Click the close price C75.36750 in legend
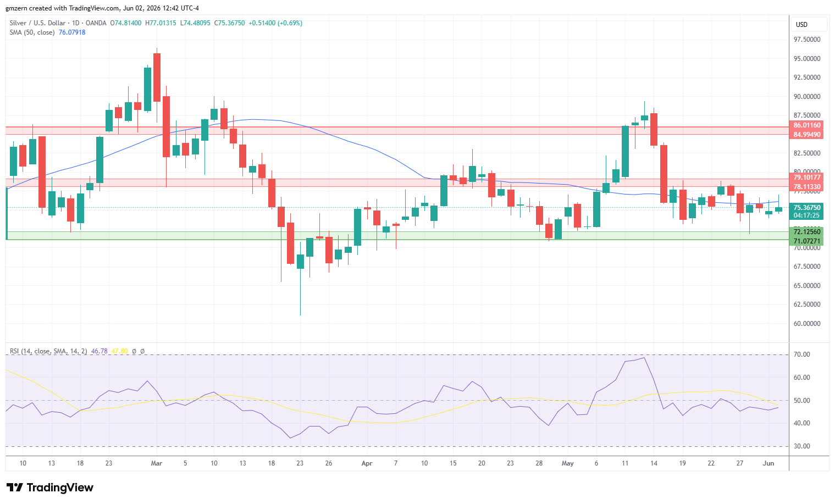Screen dimensions: 835x504 [229, 23]
